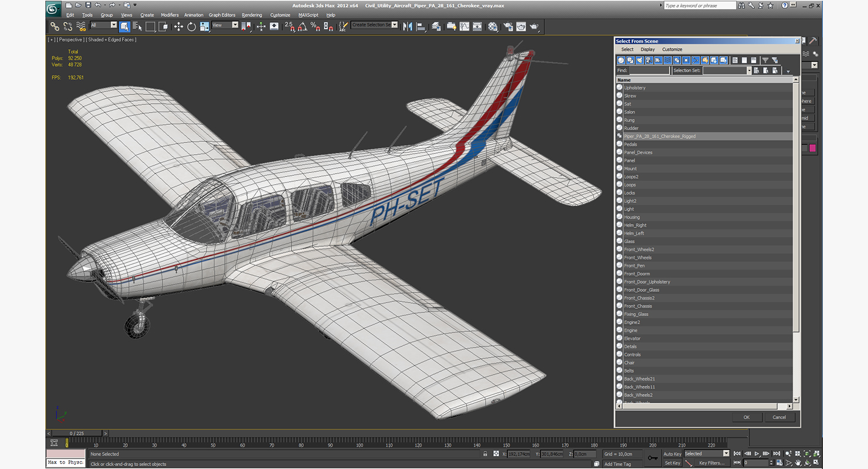Click the Align tool icon

click(x=421, y=26)
